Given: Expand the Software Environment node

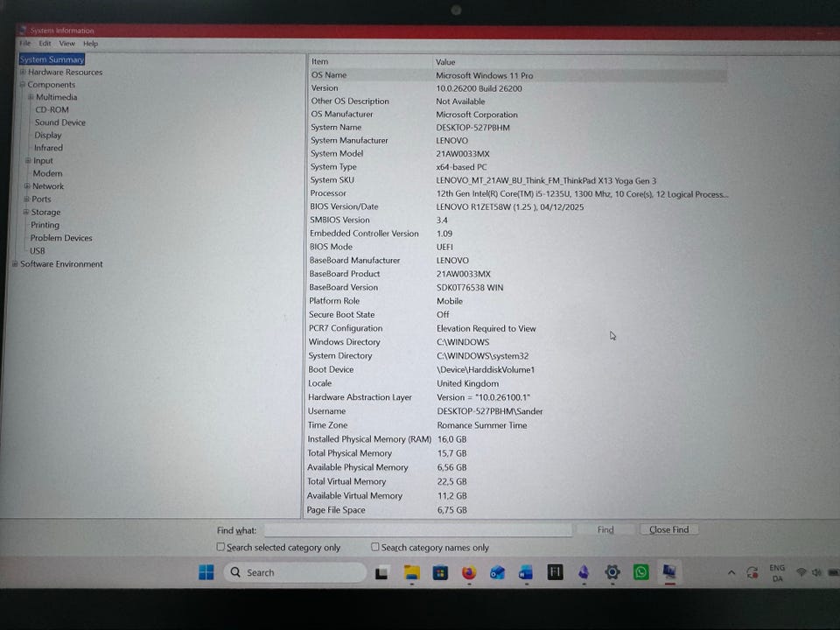Looking at the screenshot, I should tap(15, 263).
